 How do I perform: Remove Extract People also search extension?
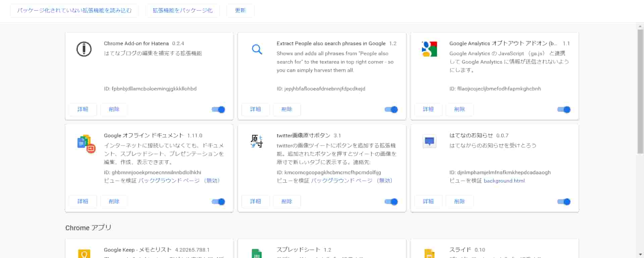pos(287,109)
